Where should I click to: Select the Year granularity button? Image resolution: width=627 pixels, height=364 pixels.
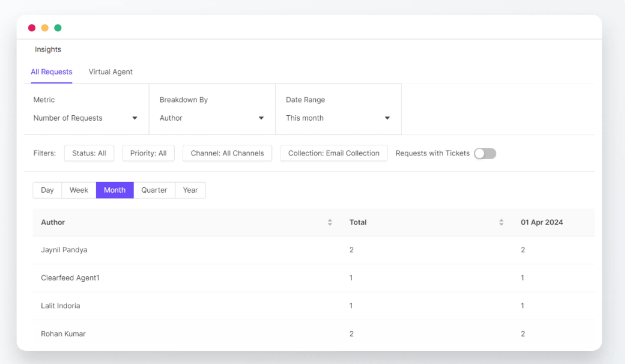point(190,190)
